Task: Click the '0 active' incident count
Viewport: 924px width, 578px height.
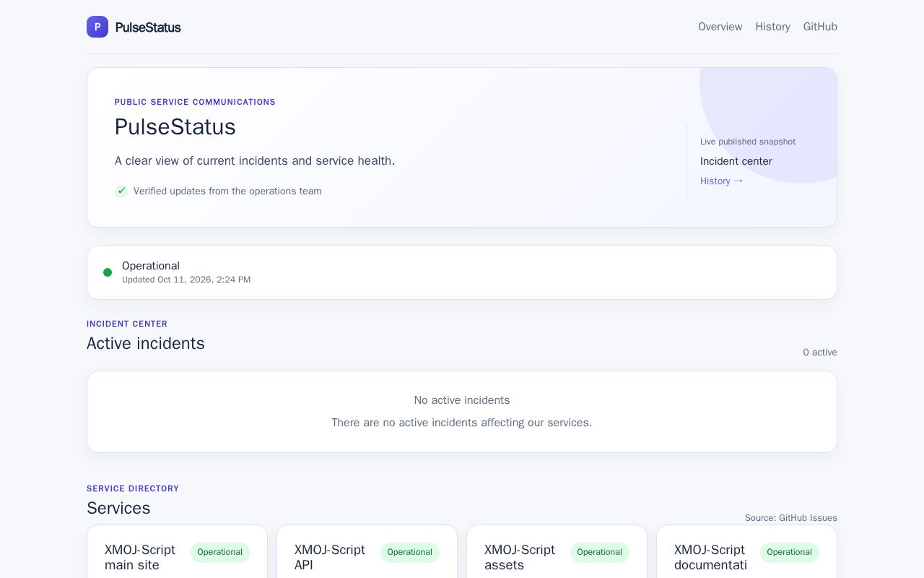Action: coord(820,352)
